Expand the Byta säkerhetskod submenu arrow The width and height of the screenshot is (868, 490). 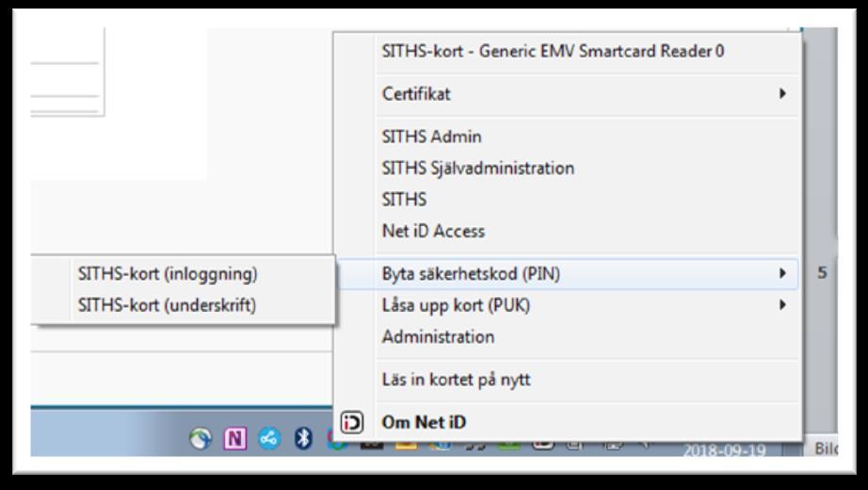(782, 272)
